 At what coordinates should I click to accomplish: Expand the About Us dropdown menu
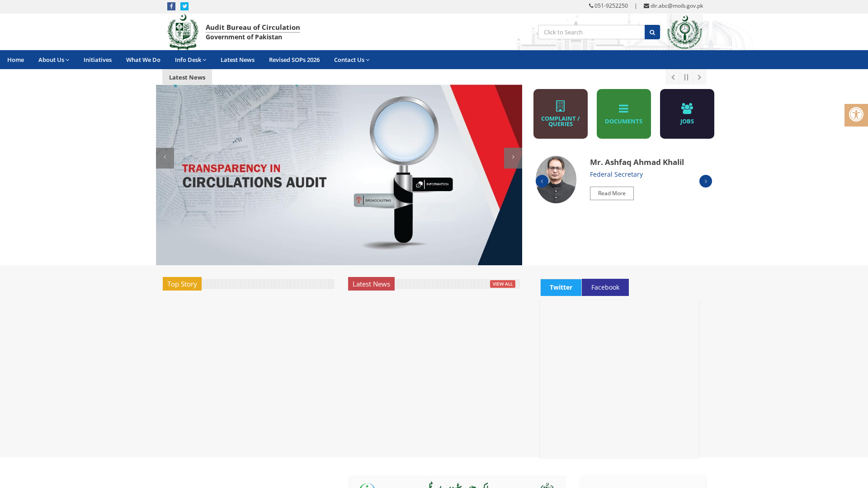(x=54, y=60)
